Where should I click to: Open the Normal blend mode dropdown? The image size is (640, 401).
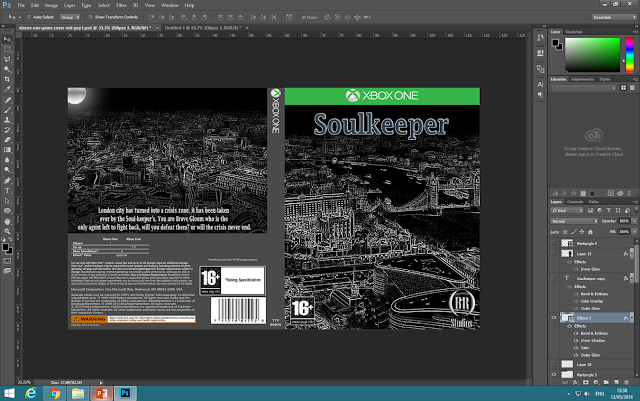574,221
